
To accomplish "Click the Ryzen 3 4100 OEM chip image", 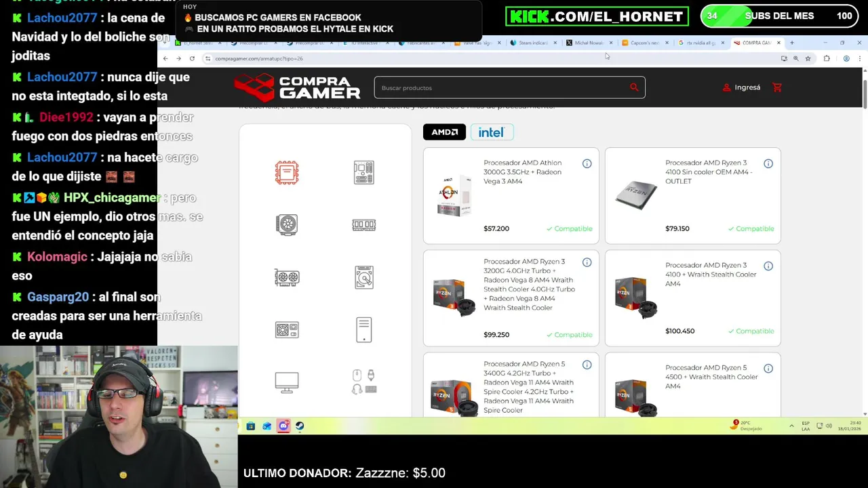I will (636, 196).
